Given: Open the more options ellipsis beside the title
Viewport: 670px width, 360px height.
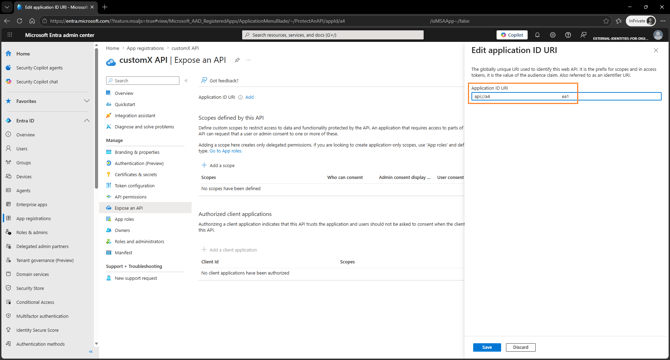Looking at the screenshot, I should pos(248,60).
